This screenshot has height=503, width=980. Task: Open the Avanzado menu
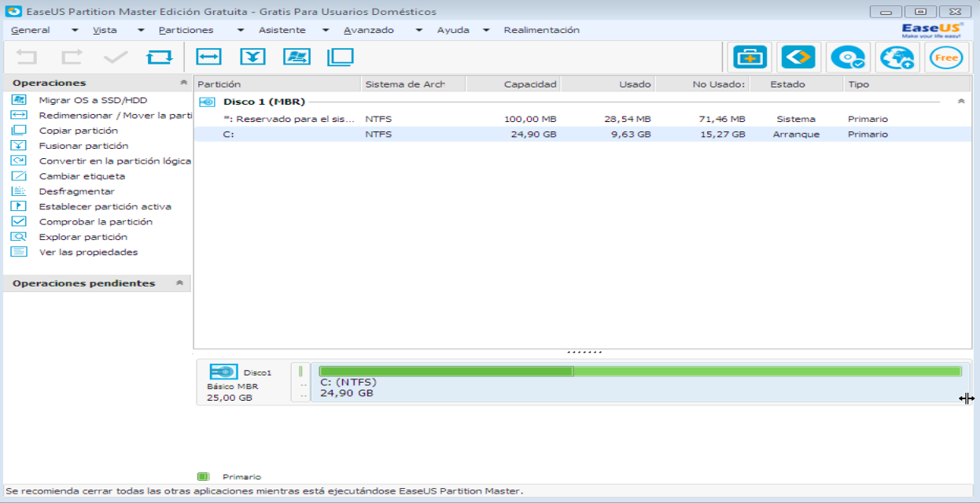point(369,30)
